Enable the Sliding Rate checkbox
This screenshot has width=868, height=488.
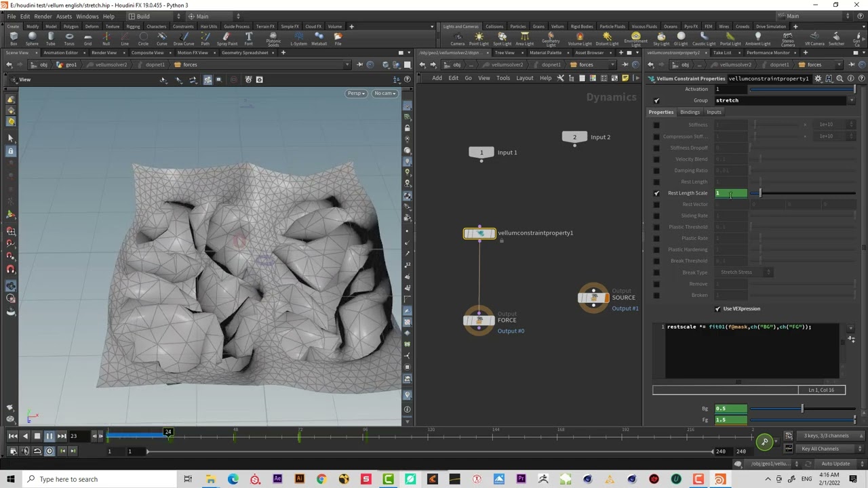click(x=656, y=216)
